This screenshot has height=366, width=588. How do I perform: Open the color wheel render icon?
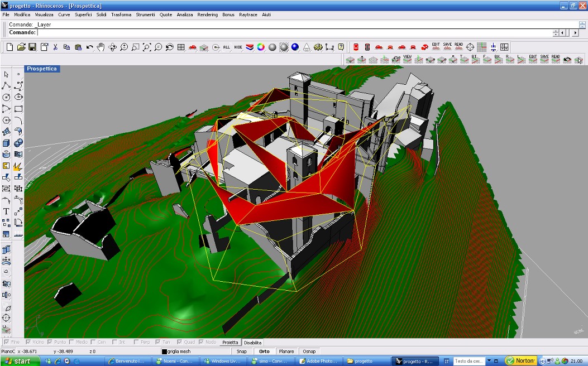pos(261,47)
